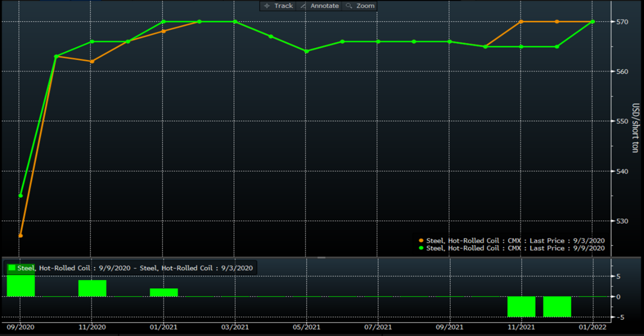Image resolution: width=644 pixels, height=336 pixels.
Task: Click the green spread bar at 11/2020
Action: [x=92, y=288]
